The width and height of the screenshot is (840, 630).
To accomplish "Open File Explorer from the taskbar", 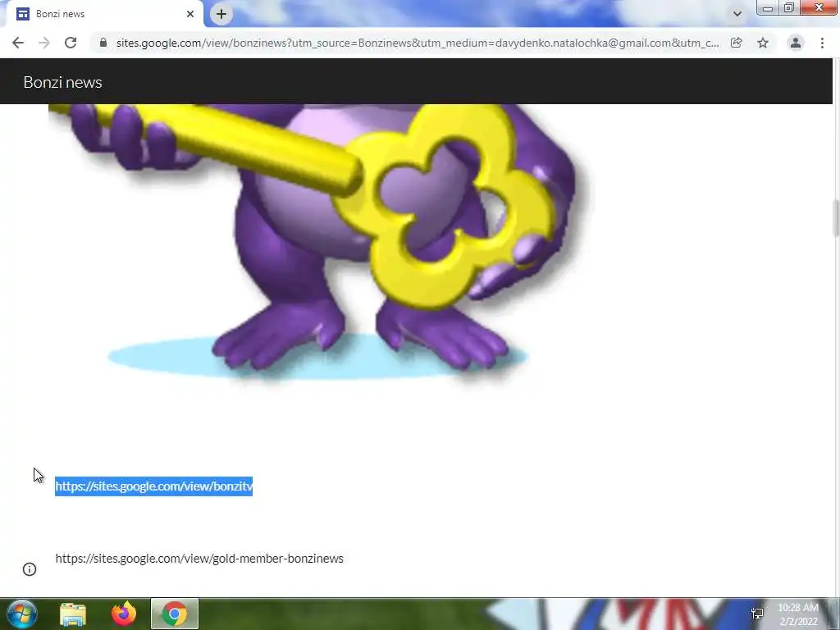I will click(73, 614).
